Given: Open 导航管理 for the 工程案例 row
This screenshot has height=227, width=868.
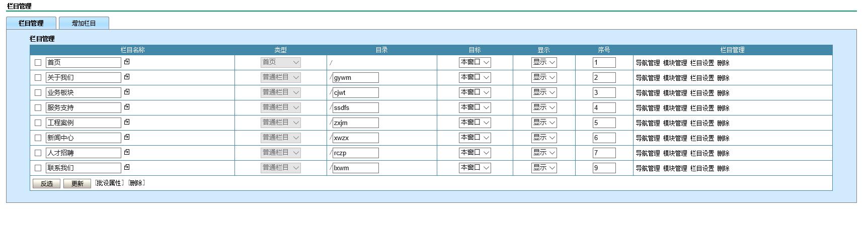Looking at the screenshot, I should coord(648,123).
